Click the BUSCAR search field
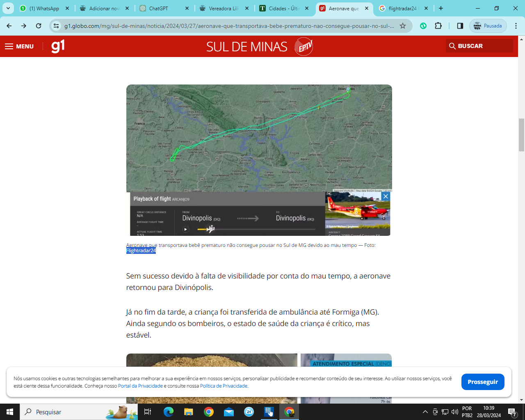The height and width of the screenshot is (420, 525). pyautogui.click(x=479, y=46)
